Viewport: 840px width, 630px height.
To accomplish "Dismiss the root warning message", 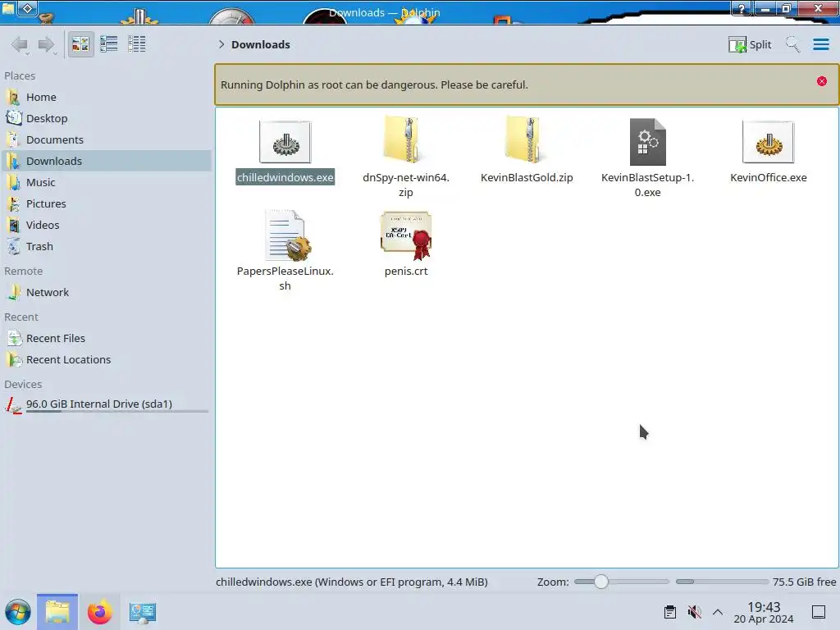I will pyautogui.click(x=822, y=81).
